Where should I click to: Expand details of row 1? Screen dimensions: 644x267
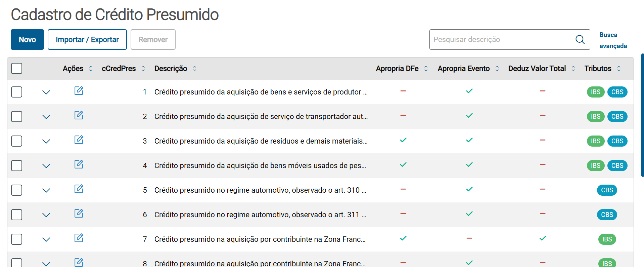pyautogui.click(x=46, y=92)
